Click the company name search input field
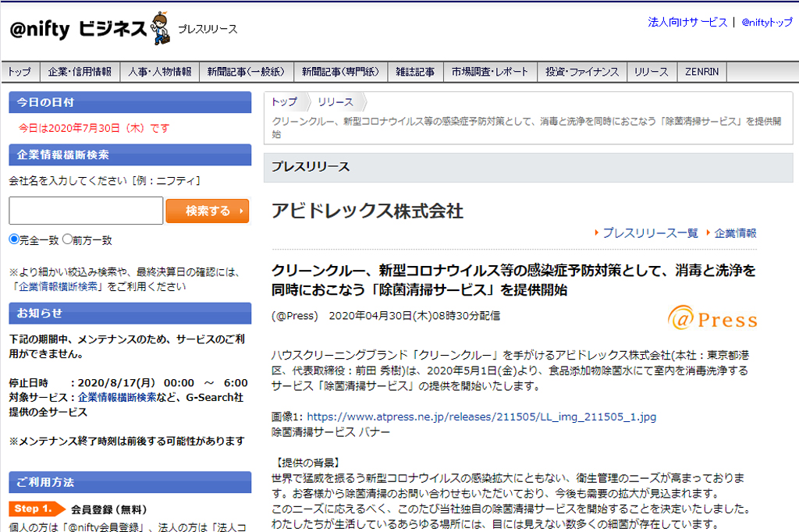Screen dimensions: 799x532 tap(86, 211)
